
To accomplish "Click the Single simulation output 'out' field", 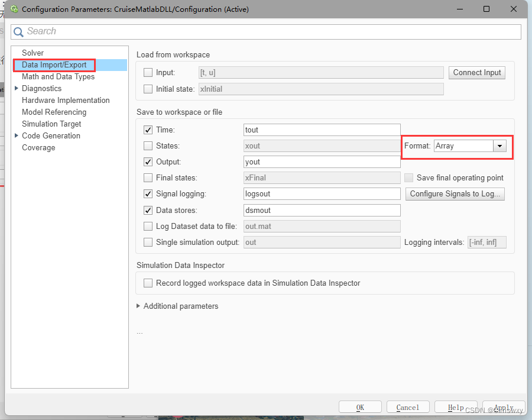I will point(322,242).
